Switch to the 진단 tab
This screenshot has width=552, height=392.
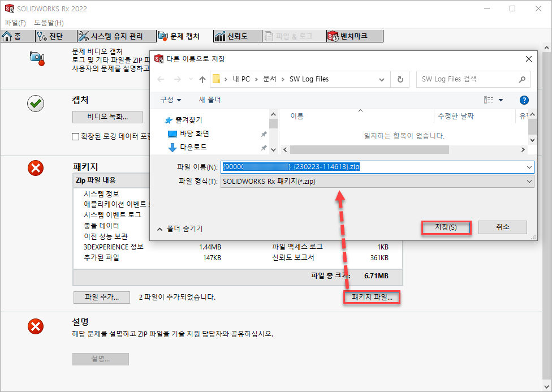pyautogui.click(x=56, y=36)
